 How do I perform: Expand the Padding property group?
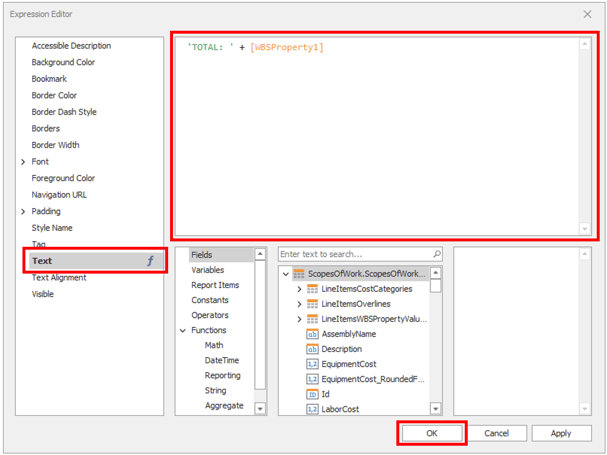(x=23, y=211)
